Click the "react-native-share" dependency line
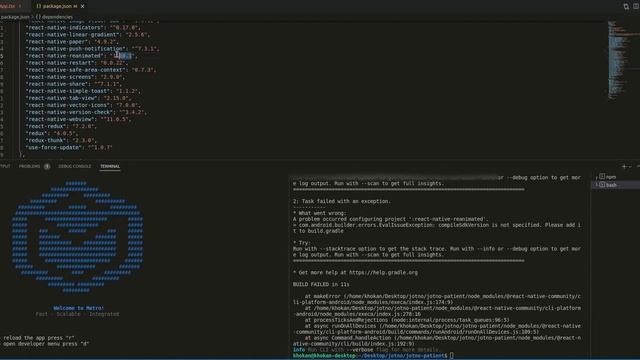The width and height of the screenshot is (640, 360). pyautogui.click(x=74, y=84)
